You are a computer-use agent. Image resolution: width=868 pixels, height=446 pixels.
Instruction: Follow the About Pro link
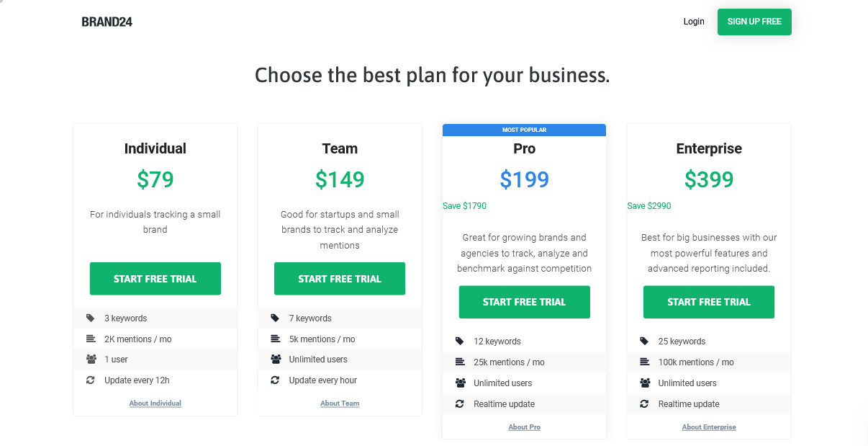(525, 427)
